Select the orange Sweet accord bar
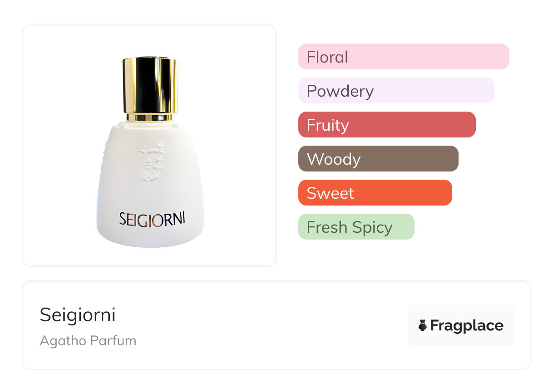Viewport: 553px width, 392px height. click(375, 193)
